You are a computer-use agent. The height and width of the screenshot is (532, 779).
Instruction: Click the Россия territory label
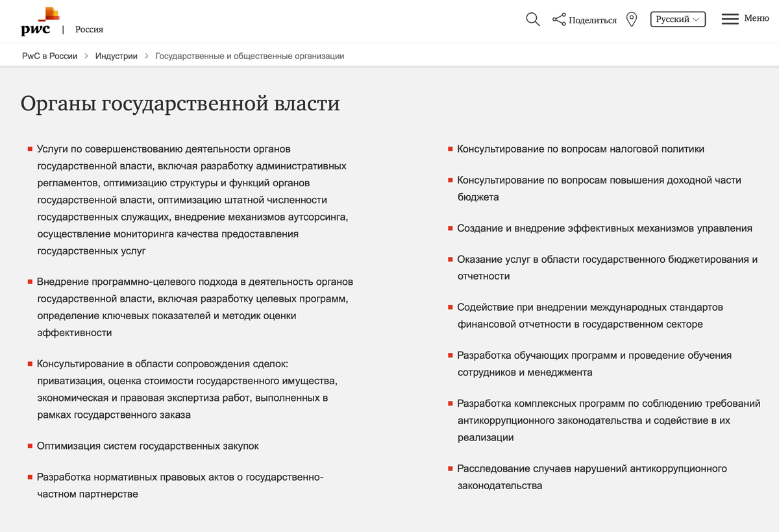coord(89,29)
